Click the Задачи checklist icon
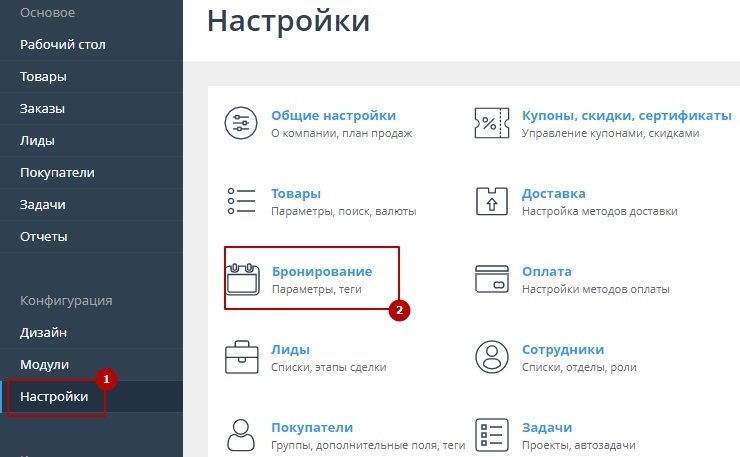This screenshot has width=740, height=457. 492,435
